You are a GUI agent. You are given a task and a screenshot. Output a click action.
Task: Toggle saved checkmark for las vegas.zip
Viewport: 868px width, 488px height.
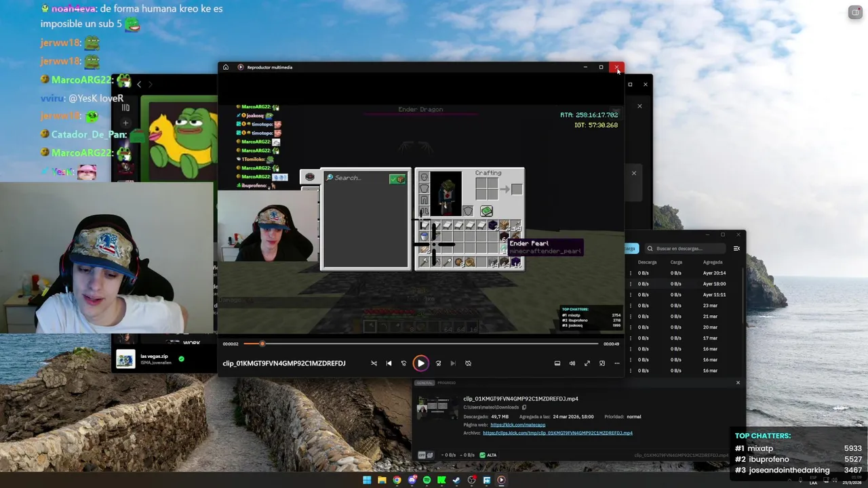point(181,359)
